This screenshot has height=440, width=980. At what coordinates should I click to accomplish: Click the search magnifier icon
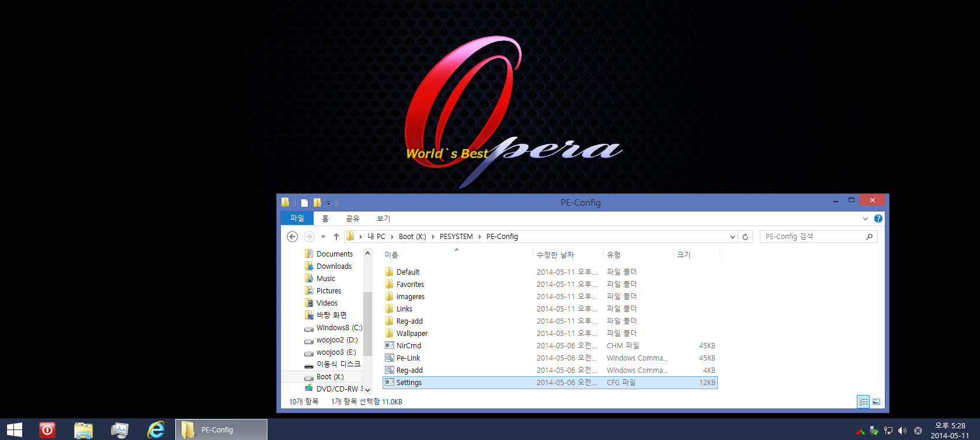tap(869, 237)
